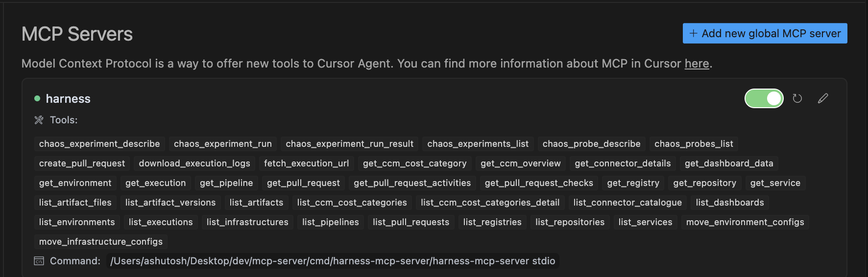Viewport: 868px width, 277px height.
Task: Click the green harness status dot
Action: (37, 98)
